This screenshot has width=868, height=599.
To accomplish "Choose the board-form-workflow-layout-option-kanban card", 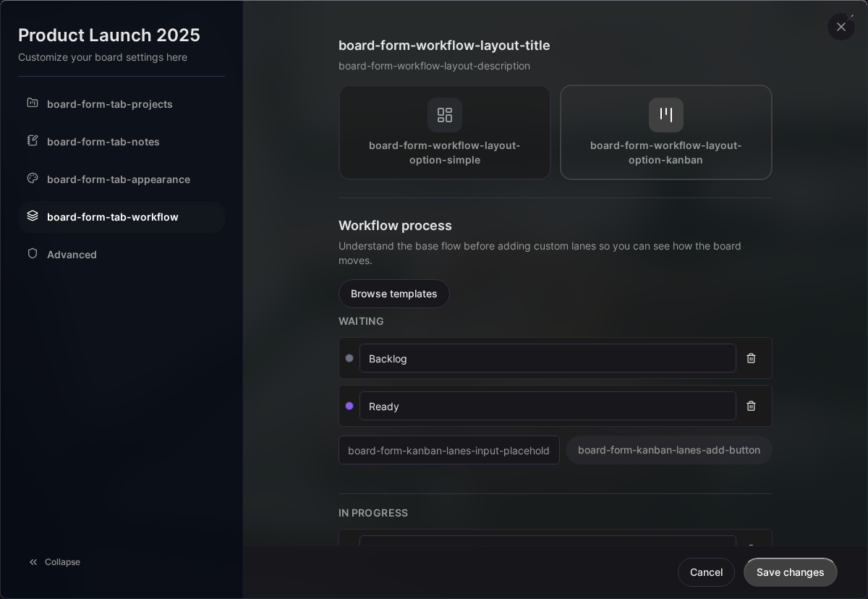I will tap(665, 132).
